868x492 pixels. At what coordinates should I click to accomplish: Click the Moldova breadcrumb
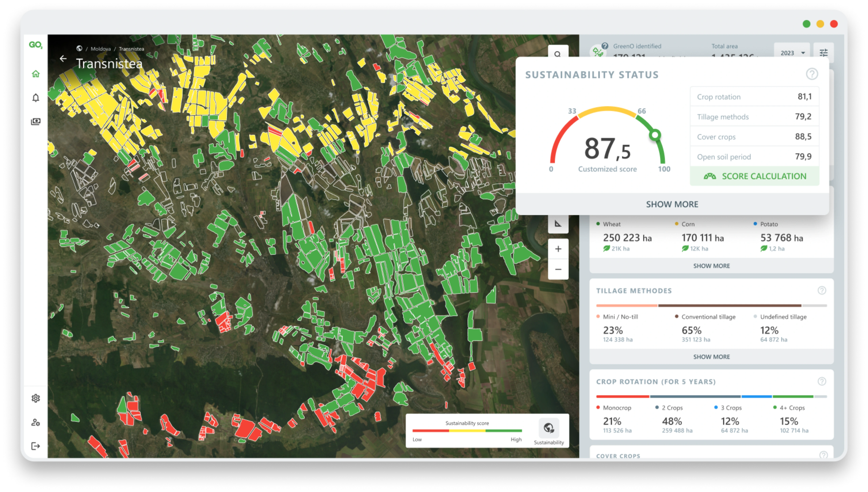pos(100,49)
